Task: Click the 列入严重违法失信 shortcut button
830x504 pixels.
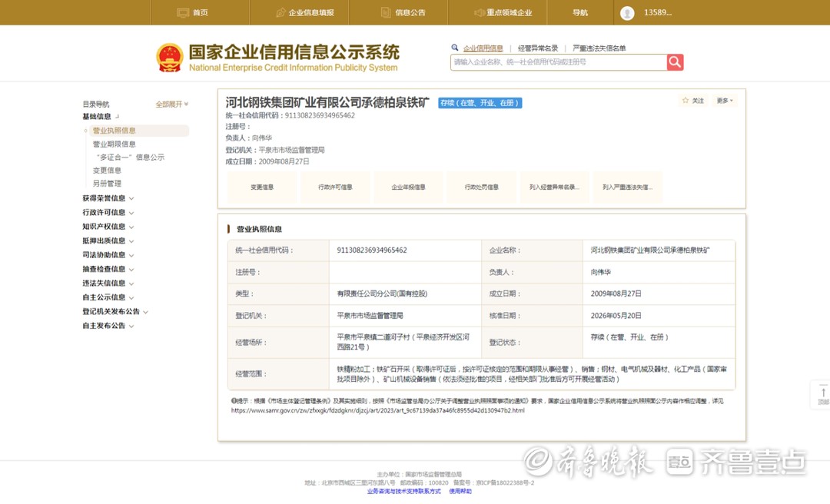Action: (x=628, y=187)
